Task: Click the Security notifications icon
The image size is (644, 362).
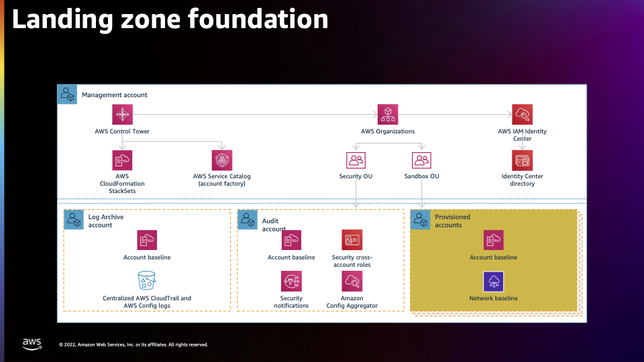Action: (x=291, y=281)
